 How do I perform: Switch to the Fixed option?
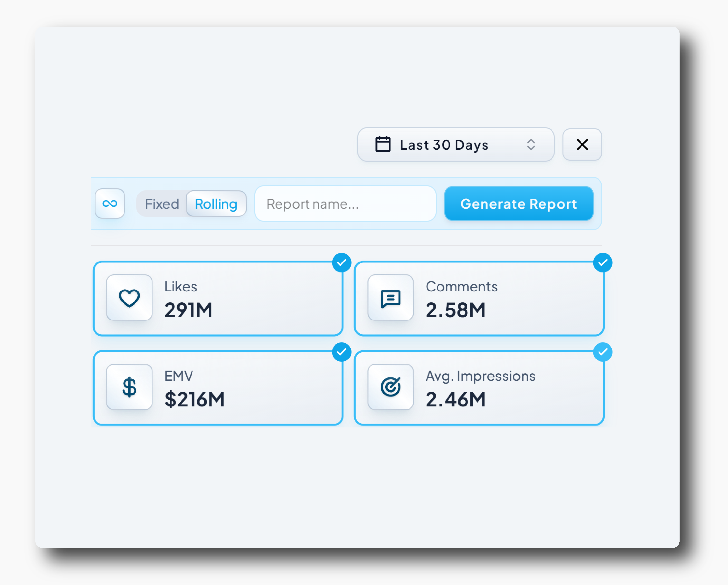[162, 204]
